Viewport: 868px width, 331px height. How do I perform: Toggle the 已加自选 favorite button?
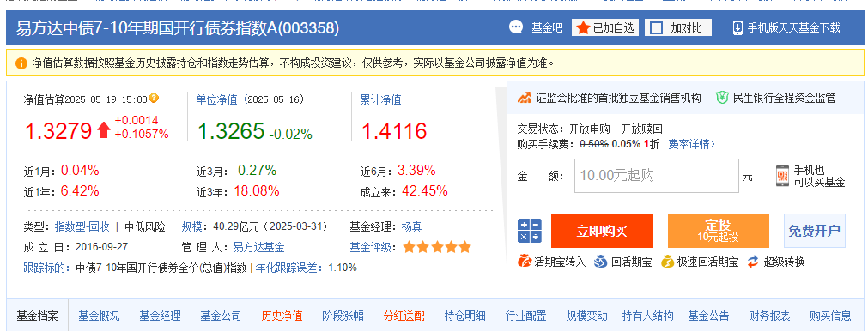point(605,27)
